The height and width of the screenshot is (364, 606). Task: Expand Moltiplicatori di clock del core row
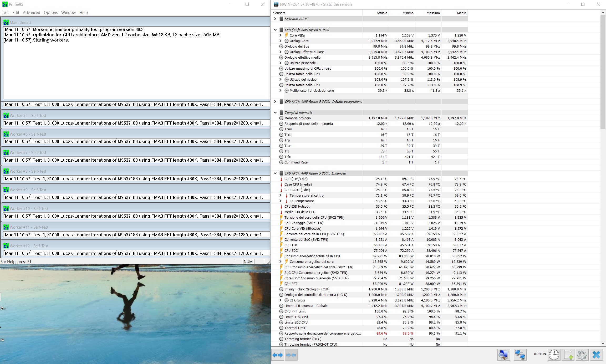tap(281, 91)
